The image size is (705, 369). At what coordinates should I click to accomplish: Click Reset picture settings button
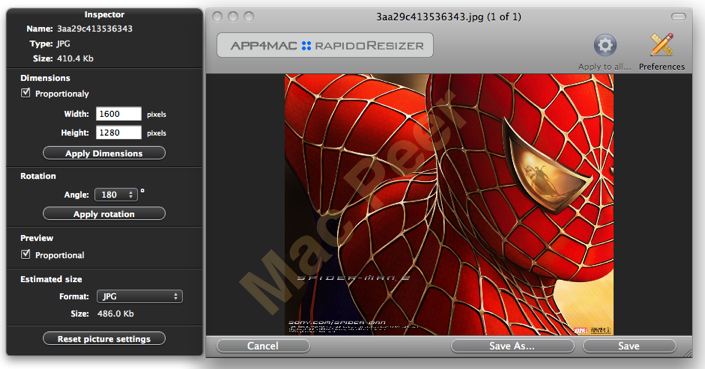(104, 339)
